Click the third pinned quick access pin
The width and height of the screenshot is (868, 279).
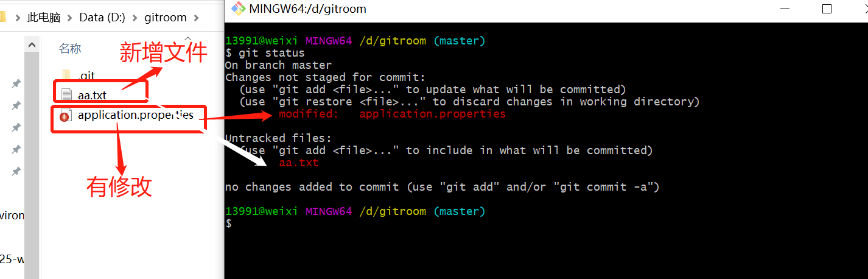[16, 127]
